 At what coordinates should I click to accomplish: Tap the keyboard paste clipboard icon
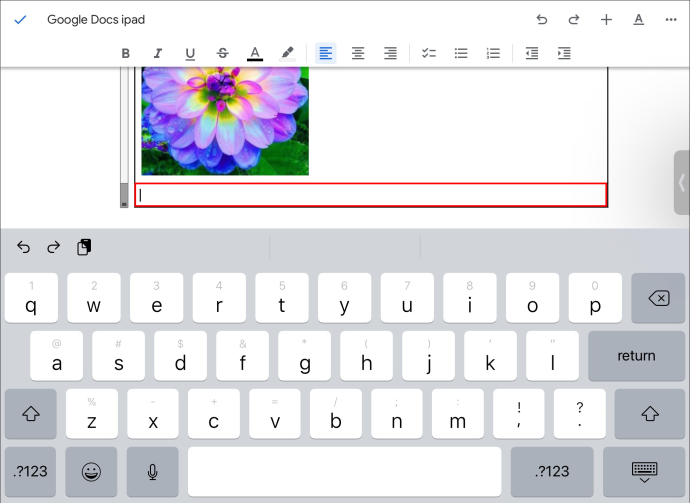click(84, 247)
